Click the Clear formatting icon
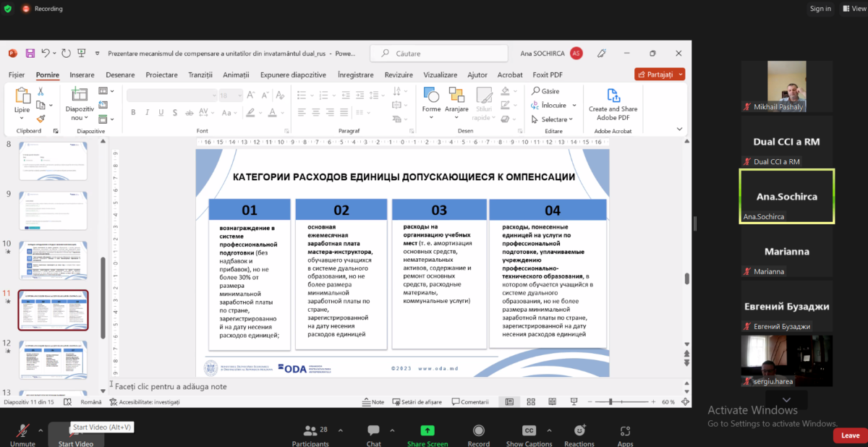This screenshot has height=447, width=868. (280, 95)
